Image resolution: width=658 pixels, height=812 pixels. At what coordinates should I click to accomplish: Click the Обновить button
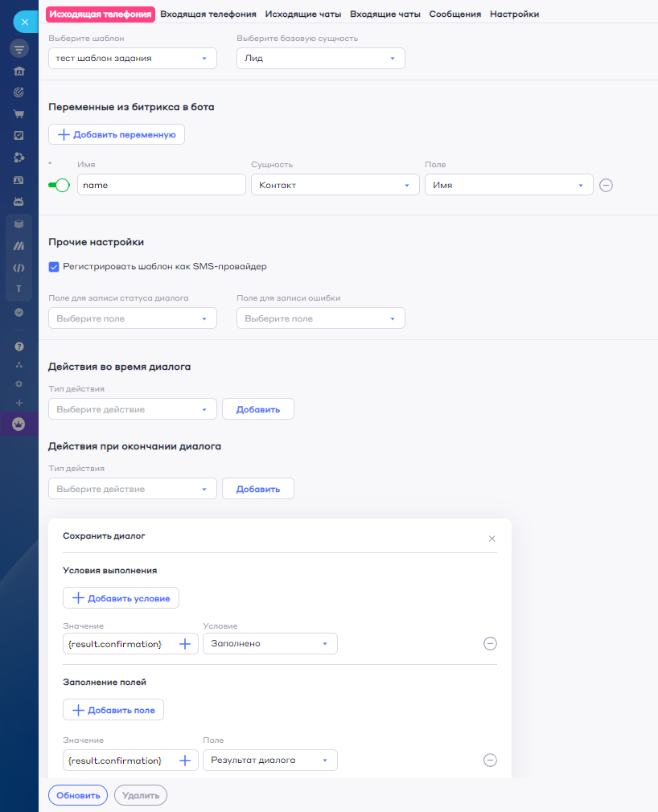pos(78,795)
